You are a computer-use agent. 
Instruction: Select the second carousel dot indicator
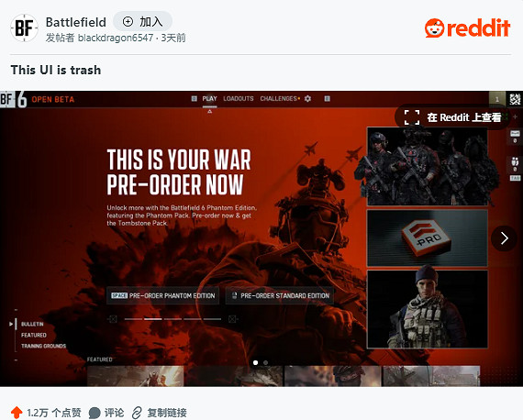[x=265, y=362]
